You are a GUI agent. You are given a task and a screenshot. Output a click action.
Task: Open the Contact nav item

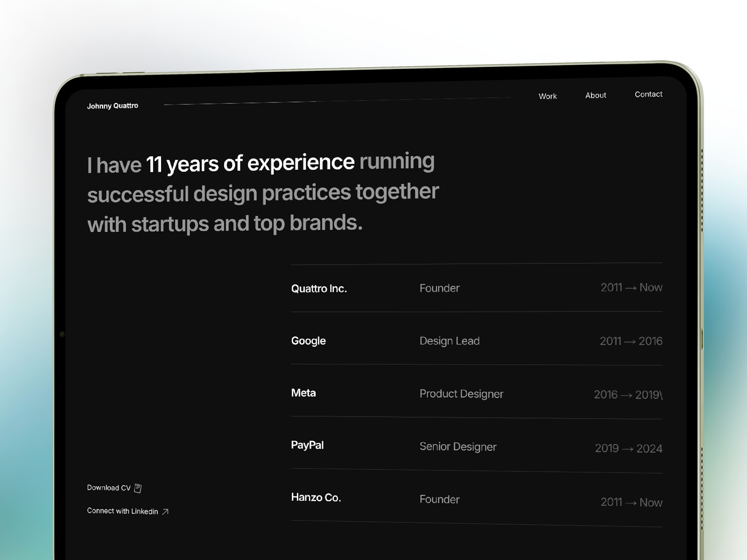pos(648,94)
